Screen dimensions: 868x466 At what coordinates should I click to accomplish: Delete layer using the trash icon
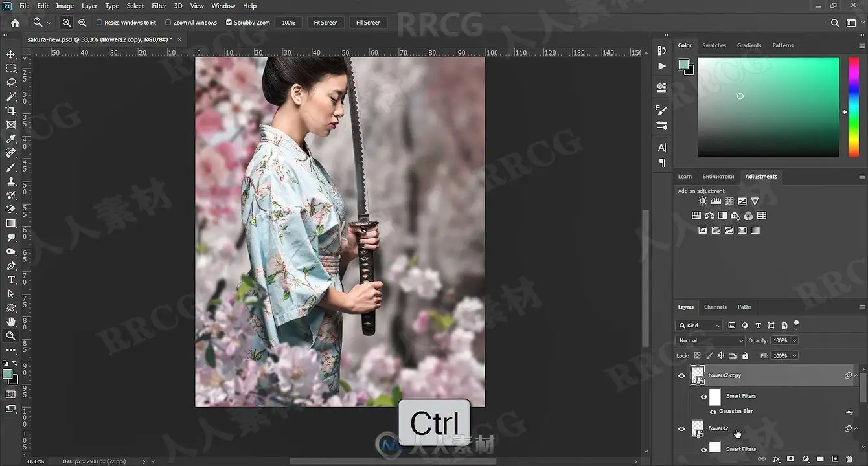click(x=849, y=459)
